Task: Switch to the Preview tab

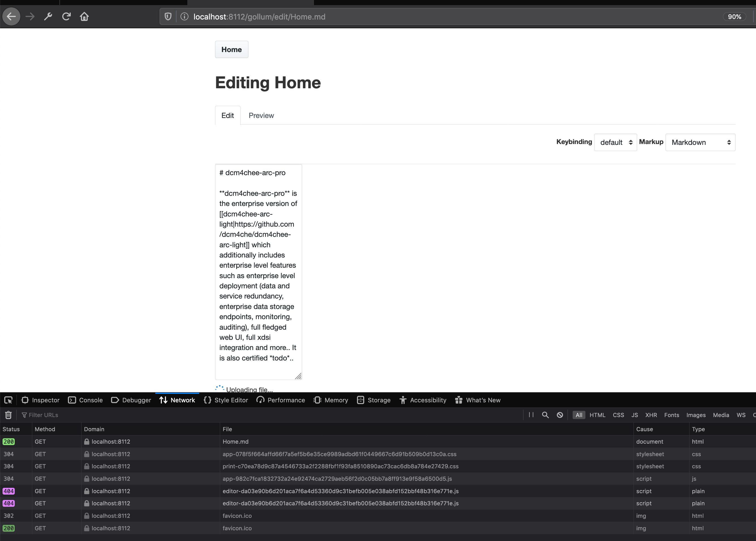Action: coord(261,115)
